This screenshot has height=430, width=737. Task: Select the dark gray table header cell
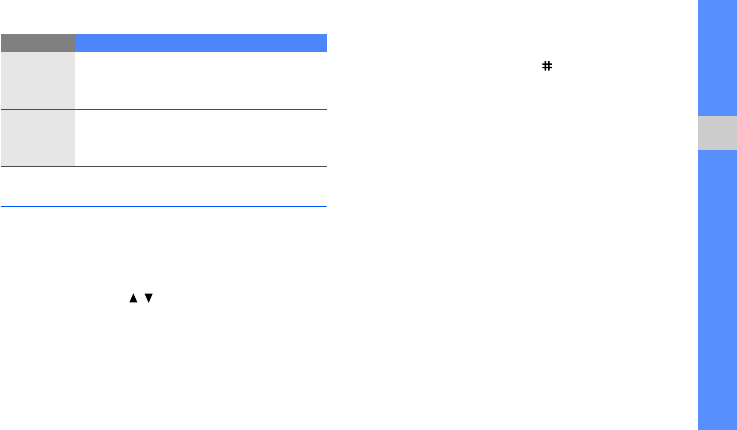coord(38,43)
